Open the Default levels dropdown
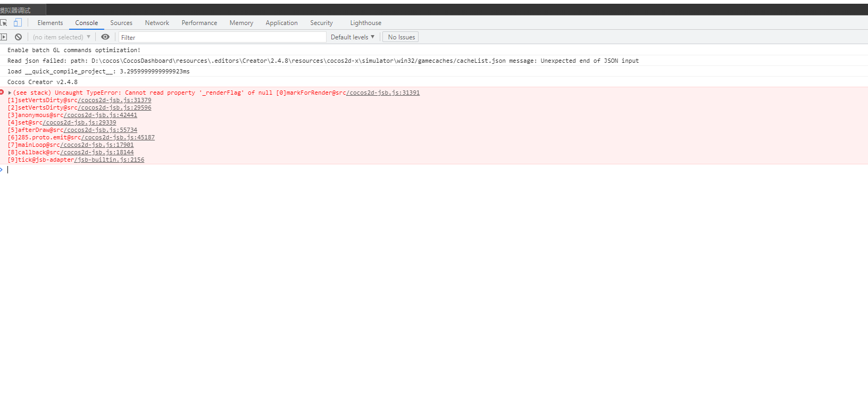This screenshot has width=868, height=400. coord(353,37)
